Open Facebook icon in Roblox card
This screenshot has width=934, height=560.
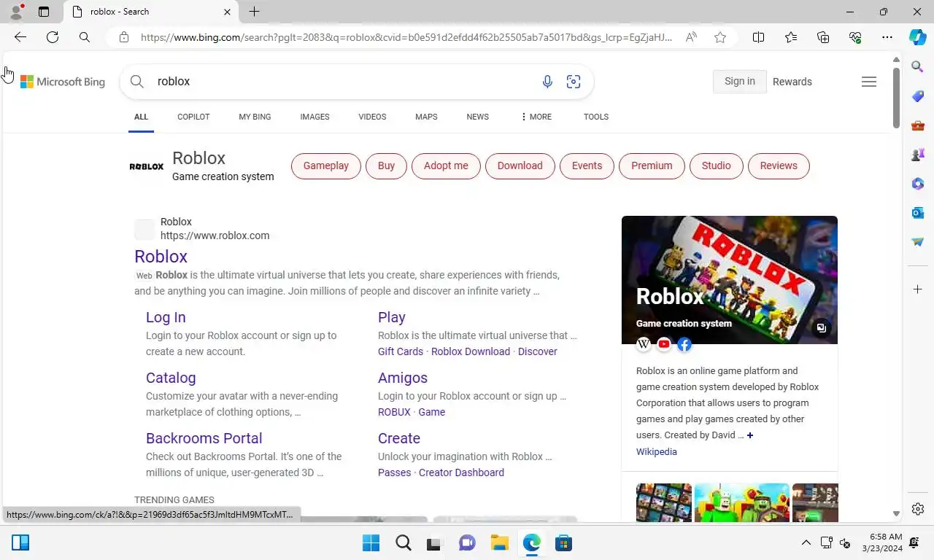coord(684,344)
